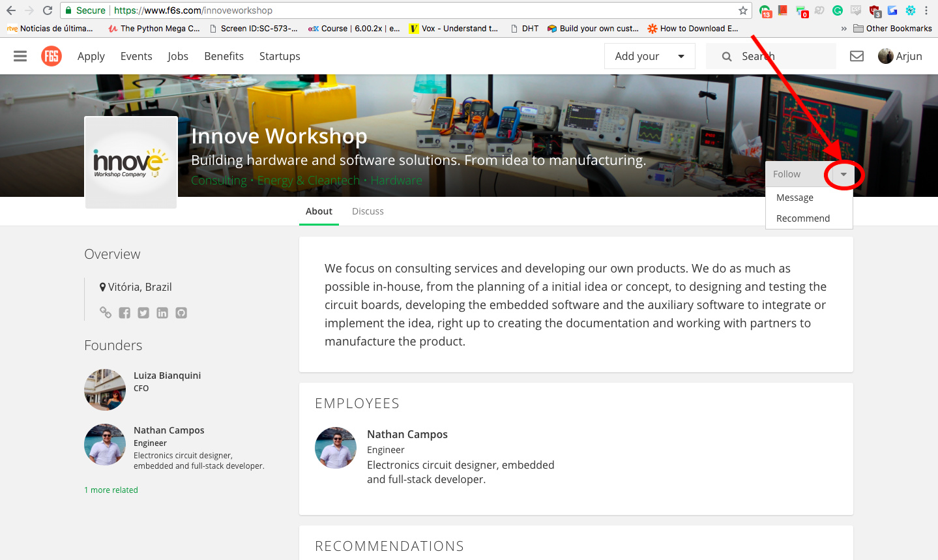Expand hidden bookmarks with chevron

point(843,29)
